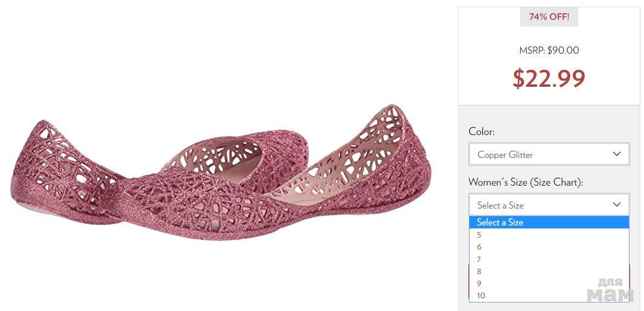
Task: Collapse the Select a Size combo box
Action: coord(548,205)
